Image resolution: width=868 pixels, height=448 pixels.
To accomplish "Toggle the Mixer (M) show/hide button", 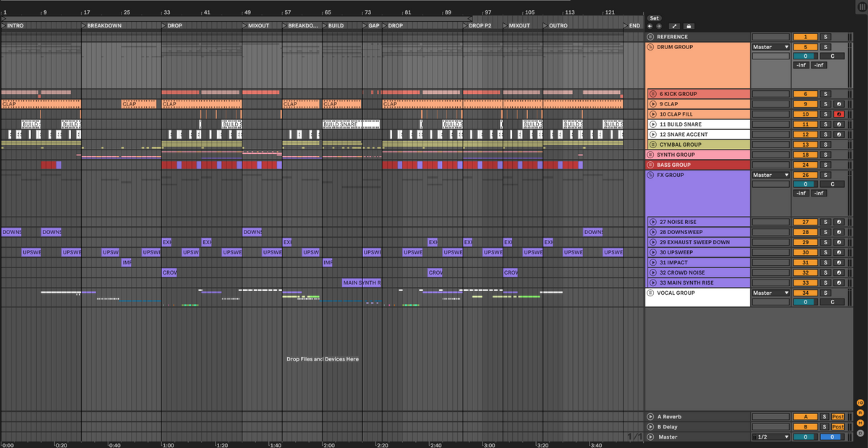I will point(860,423).
